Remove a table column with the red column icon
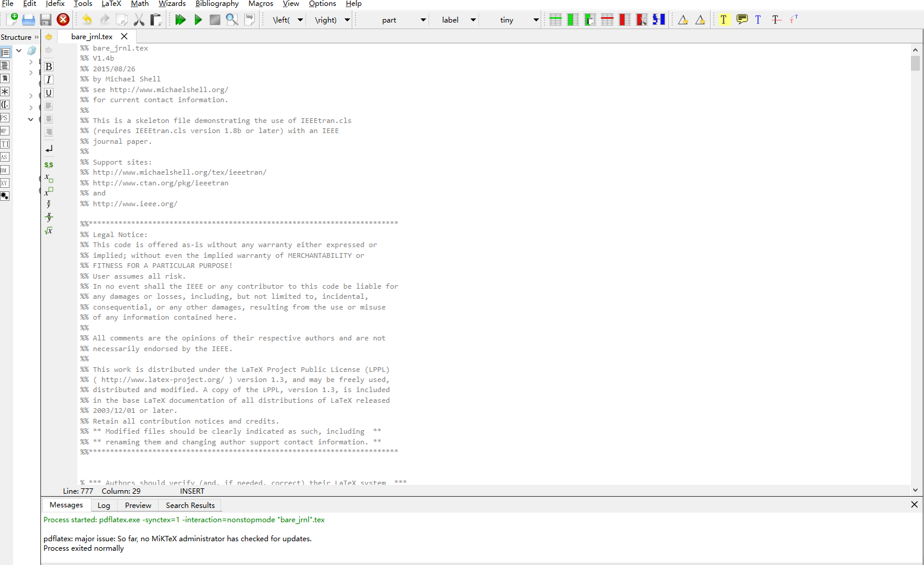The image size is (924, 565). 625,20
